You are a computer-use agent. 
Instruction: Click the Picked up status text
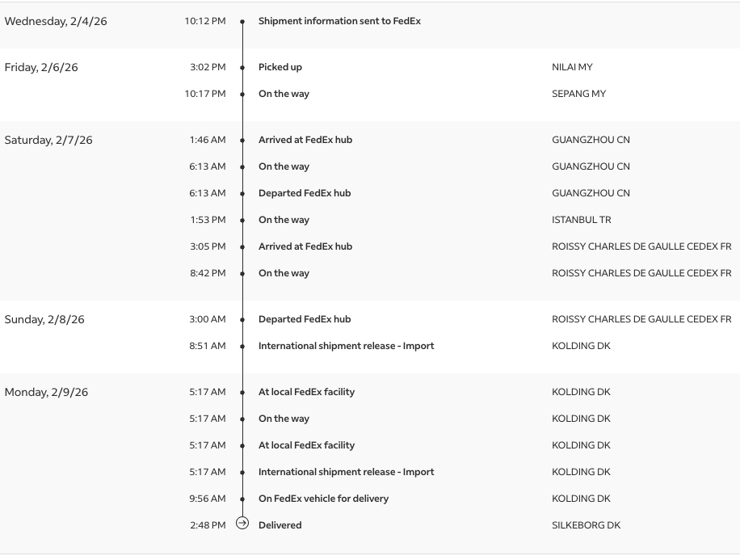280,68
